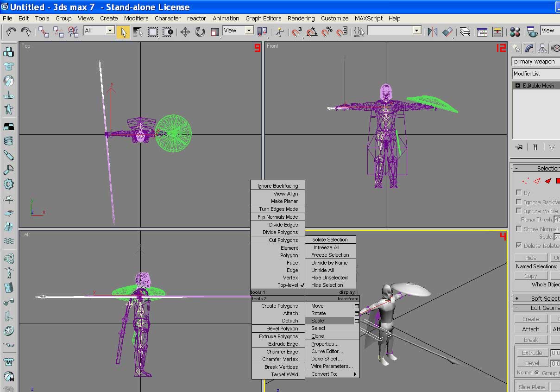Enable the Ignore Backfacing checkbox
This screenshot has height=392, width=560.
tap(519, 202)
